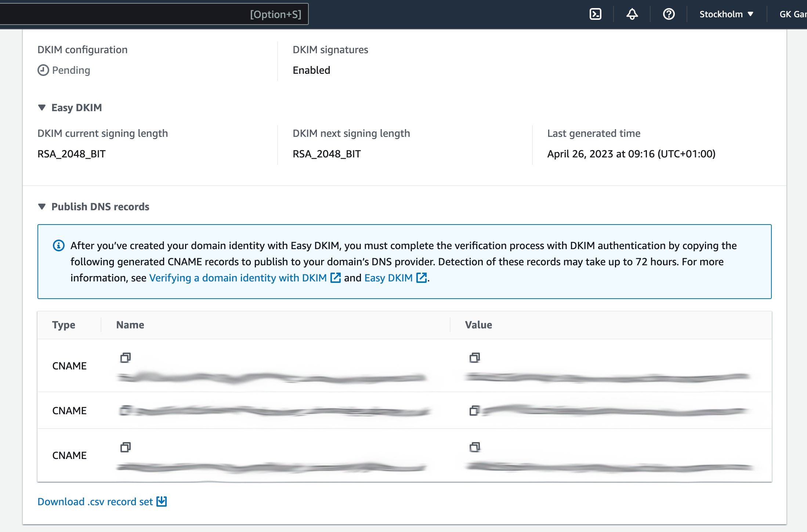Viewport: 807px width, 532px height.
Task: Click the external link icon after Verifying link
Action: pyautogui.click(x=336, y=278)
